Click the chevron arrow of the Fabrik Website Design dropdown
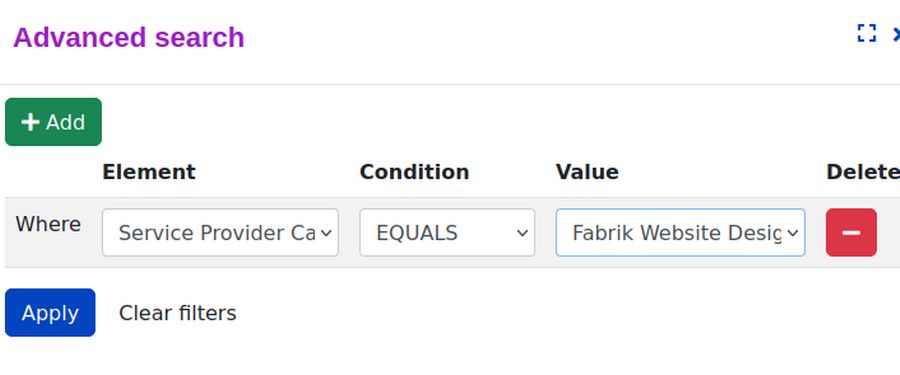900x375 pixels. (x=793, y=233)
